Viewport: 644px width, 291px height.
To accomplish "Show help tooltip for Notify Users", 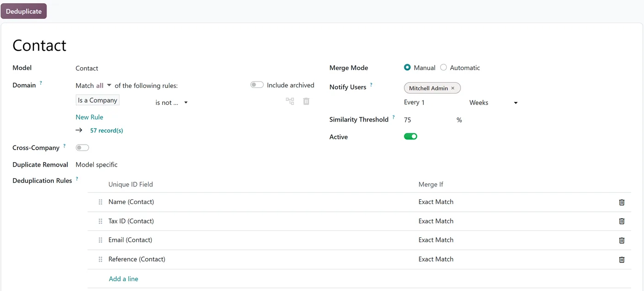I will 371,85.
